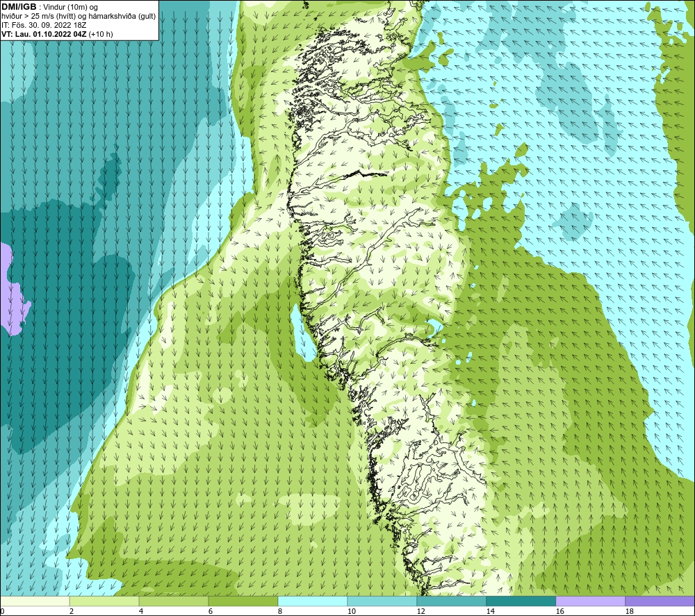Click the legend scale label '16'
Viewport: 695px width, 616px height.
pyautogui.click(x=559, y=612)
